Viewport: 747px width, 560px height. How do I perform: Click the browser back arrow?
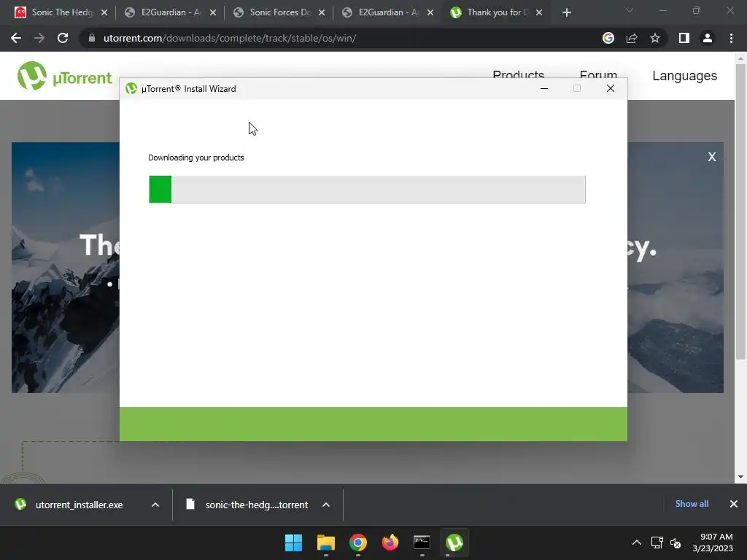[x=16, y=38]
